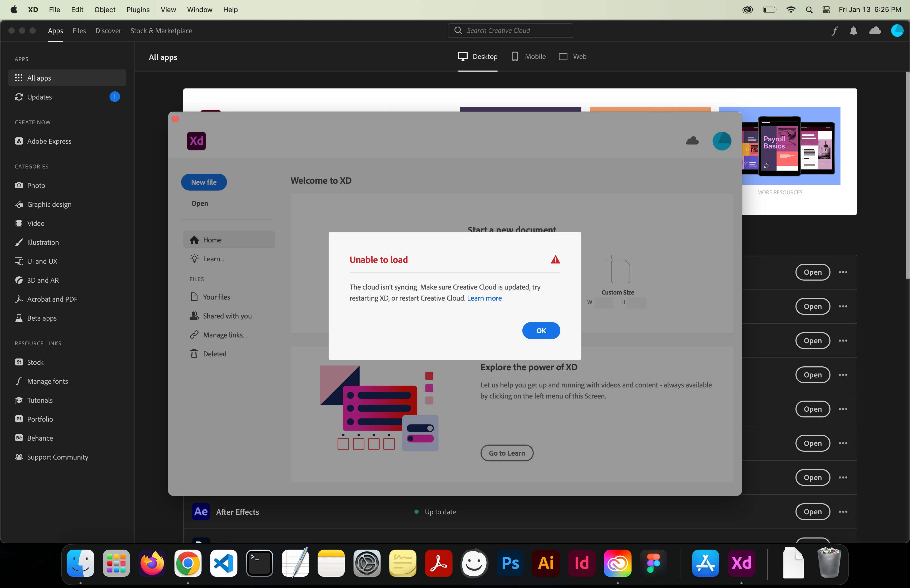Open the Plugins menu in menu bar
Image resolution: width=910 pixels, height=588 pixels.
tap(138, 10)
